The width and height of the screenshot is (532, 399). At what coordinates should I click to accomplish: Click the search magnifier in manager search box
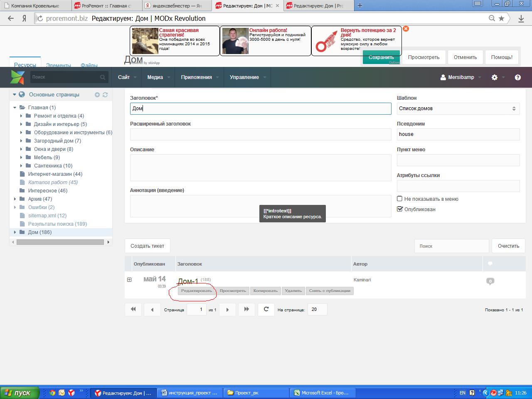click(103, 77)
